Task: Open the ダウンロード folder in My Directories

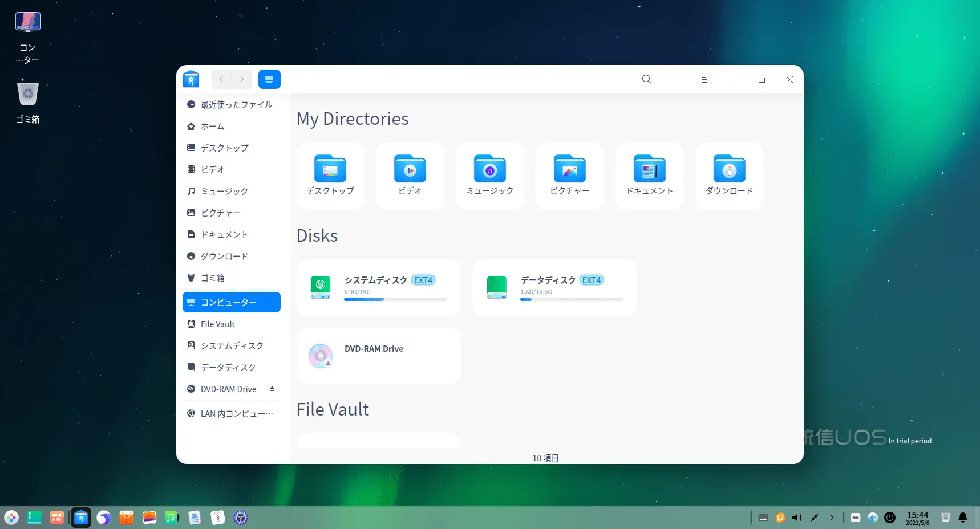Action: pyautogui.click(x=729, y=170)
